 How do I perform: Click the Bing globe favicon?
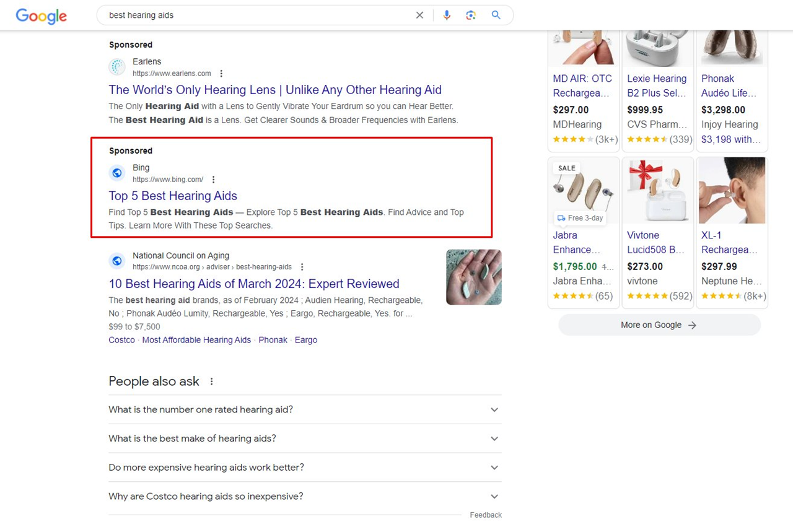pyautogui.click(x=117, y=173)
